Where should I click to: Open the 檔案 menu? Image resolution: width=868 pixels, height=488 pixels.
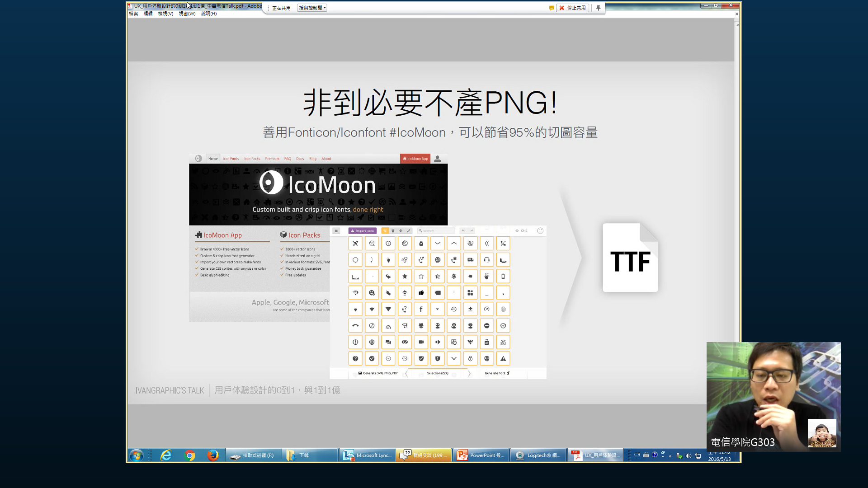[133, 14]
